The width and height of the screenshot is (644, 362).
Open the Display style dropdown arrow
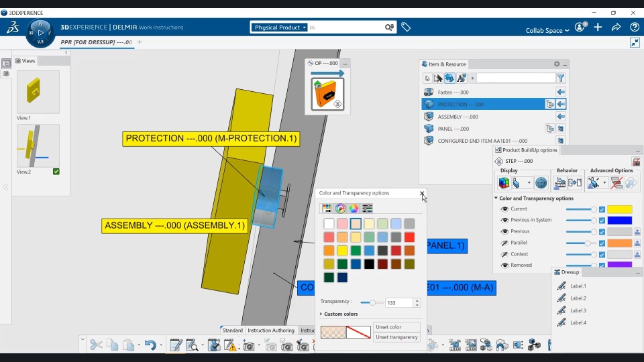(529, 182)
